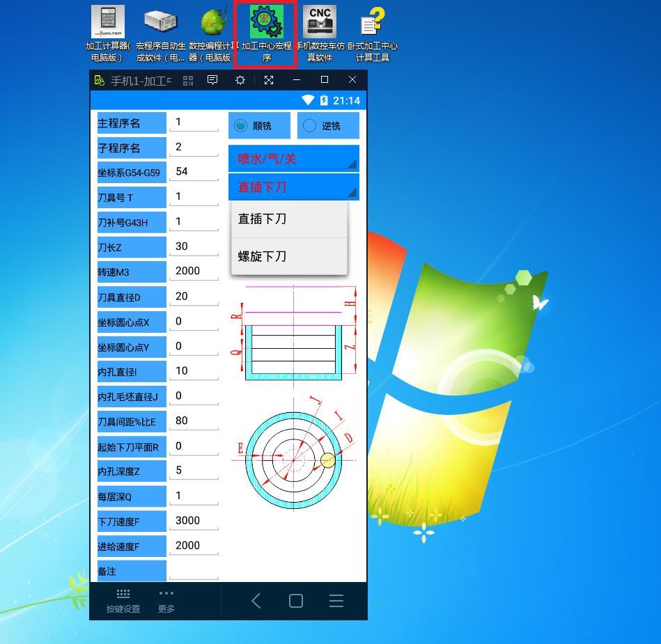
Task: Click the 备注 label
Action: [x=132, y=572]
